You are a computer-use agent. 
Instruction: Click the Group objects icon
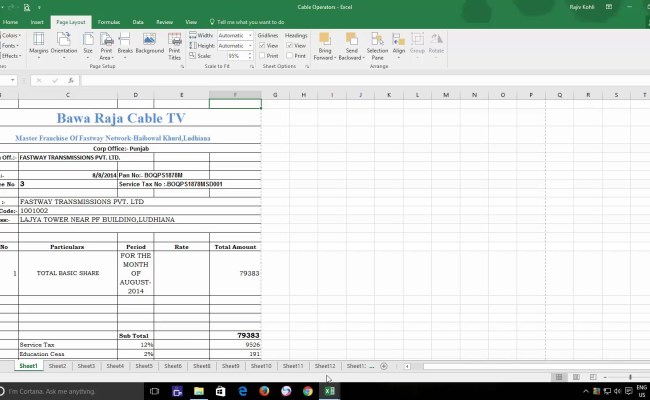pos(417,39)
